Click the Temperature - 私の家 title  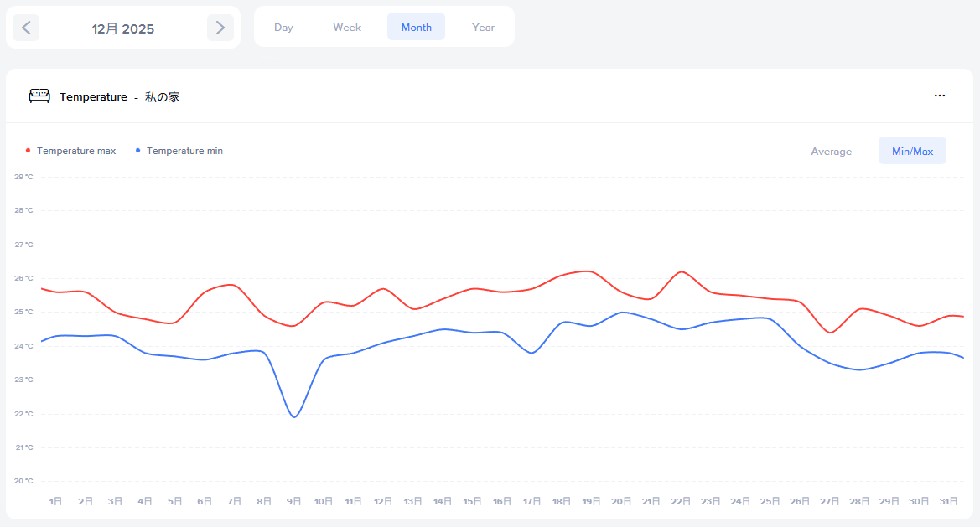[x=120, y=97]
